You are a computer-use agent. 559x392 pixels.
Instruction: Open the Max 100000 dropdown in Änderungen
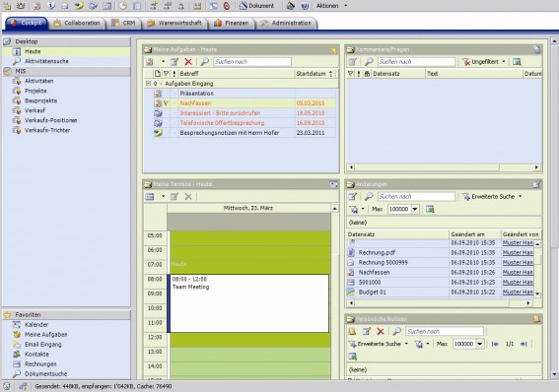click(415, 210)
